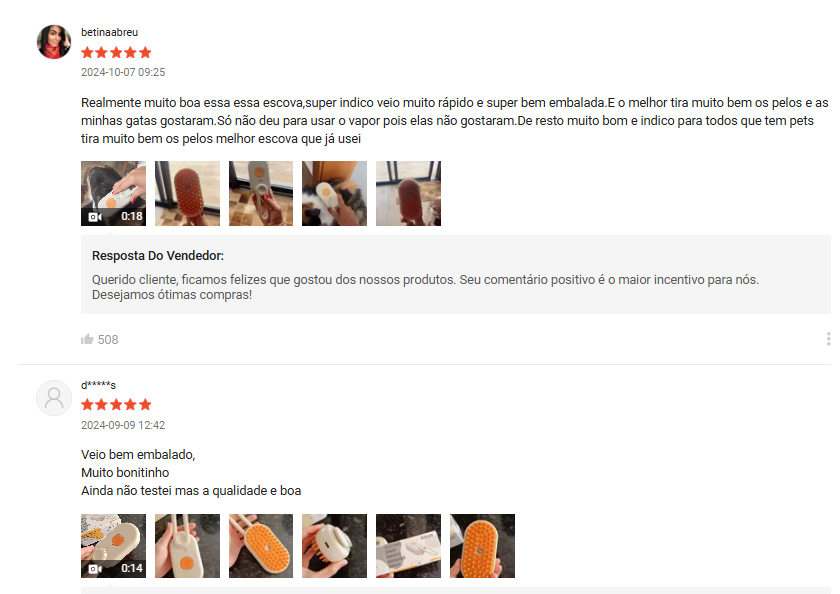Play the 0:18 review video thumbnail
Viewport: 840px width, 594px height.
coord(113,193)
